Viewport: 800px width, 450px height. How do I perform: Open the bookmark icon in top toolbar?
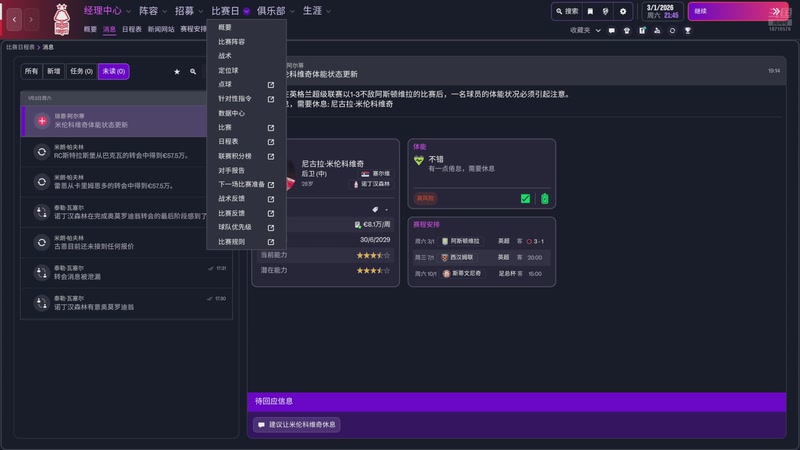(x=590, y=11)
